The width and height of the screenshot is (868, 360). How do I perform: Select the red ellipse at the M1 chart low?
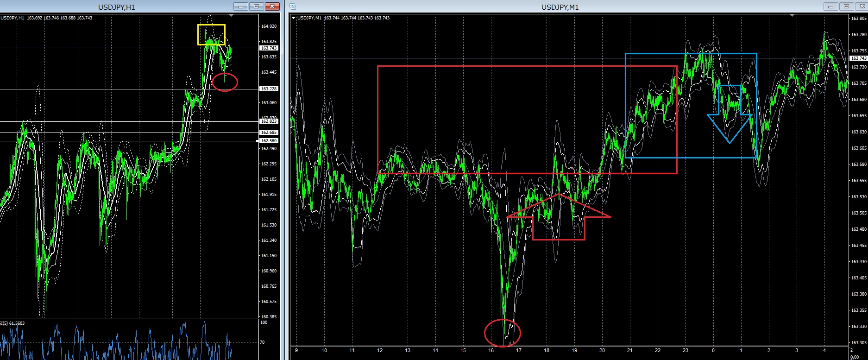pos(503,333)
